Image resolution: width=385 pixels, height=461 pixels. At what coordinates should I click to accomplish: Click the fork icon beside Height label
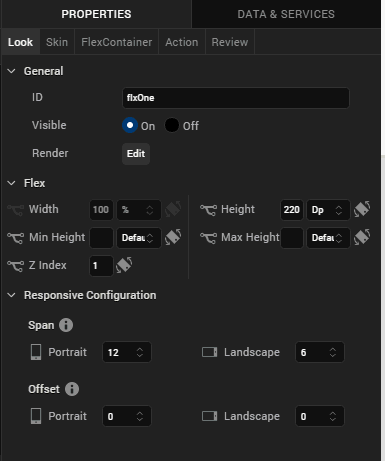click(208, 210)
